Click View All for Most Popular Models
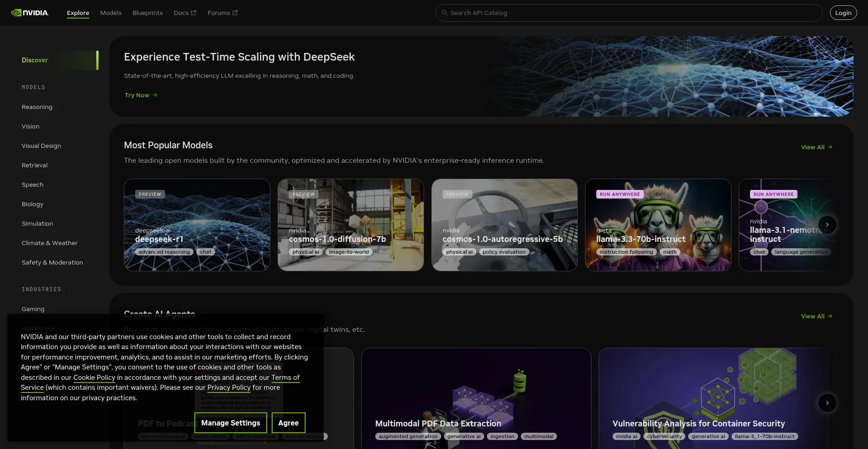Image resolution: width=868 pixels, height=449 pixels. 816,147
